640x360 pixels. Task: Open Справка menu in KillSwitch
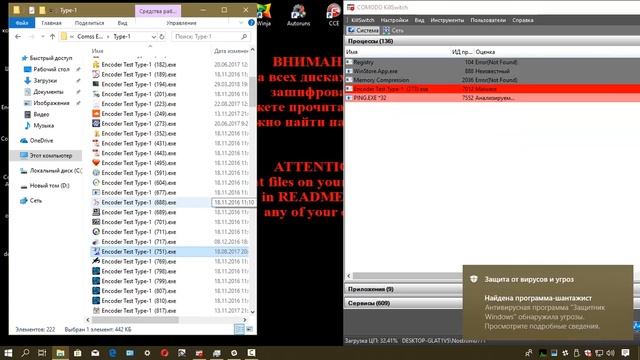(x=522, y=20)
